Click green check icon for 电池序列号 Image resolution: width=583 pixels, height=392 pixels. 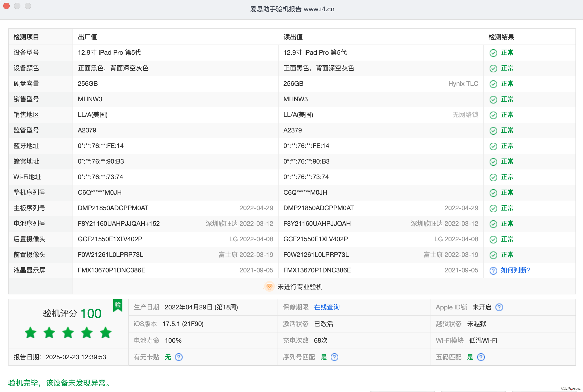pos(493,224)
